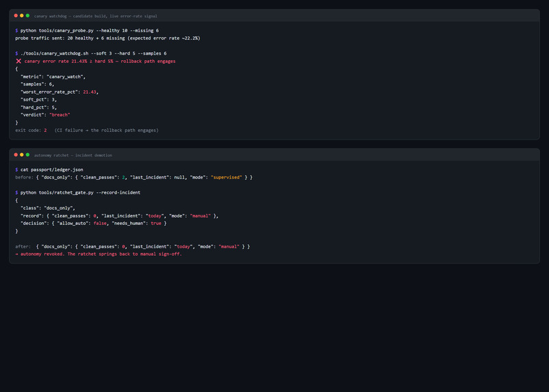The width and height of the screenshot is (549, 392).
Task: Select the './tools/canary_watchdog.sh' command line
Action: click(94, 53)
